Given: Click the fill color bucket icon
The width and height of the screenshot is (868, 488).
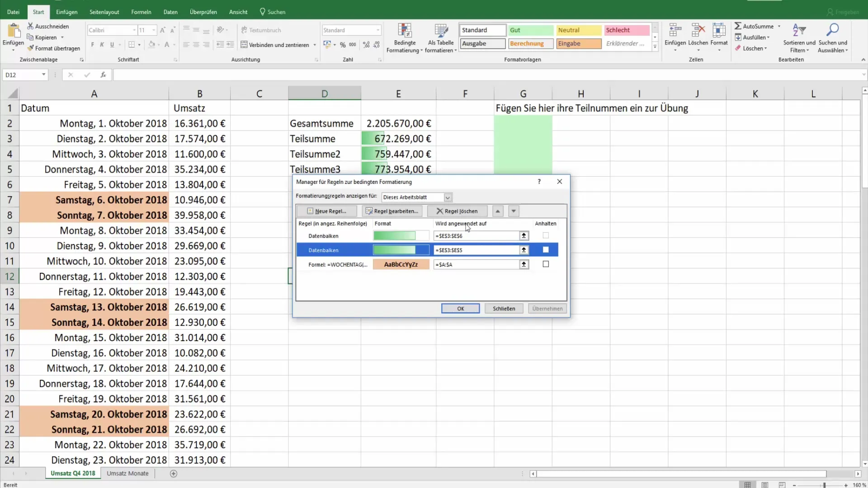Looking at the screenshot, I should coord(152,45).
